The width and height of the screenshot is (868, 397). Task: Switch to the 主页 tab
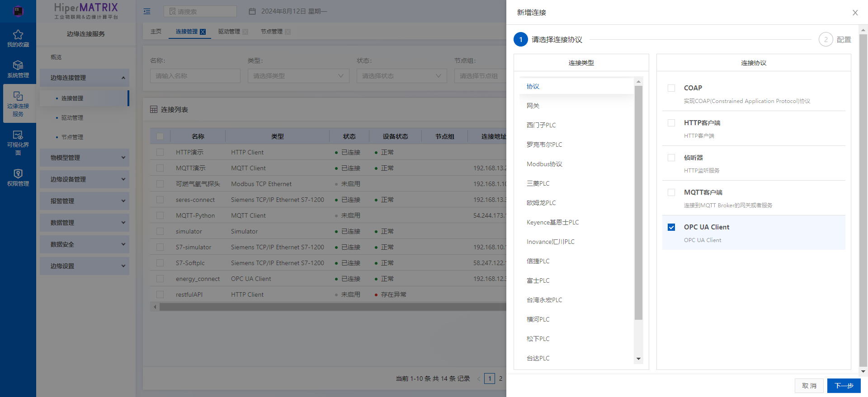(156, 32)
